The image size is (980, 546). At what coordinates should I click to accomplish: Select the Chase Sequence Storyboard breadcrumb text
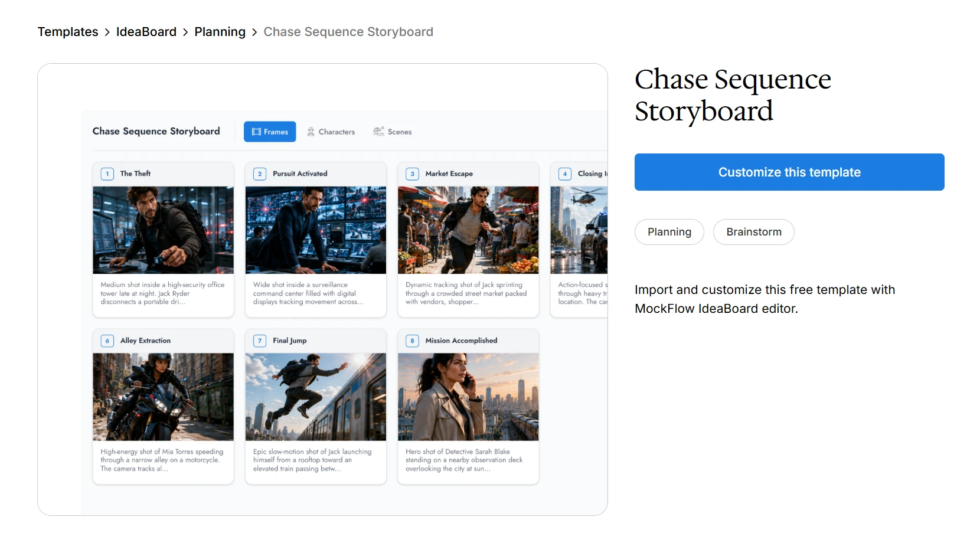point(348,32)
